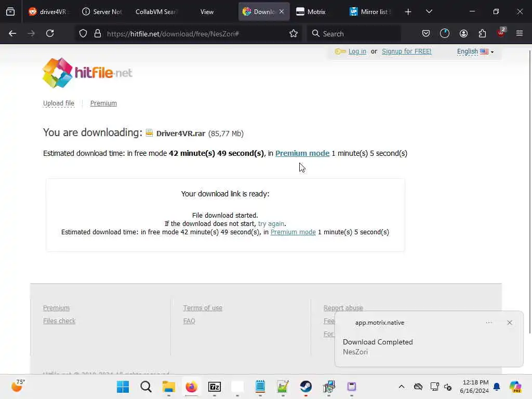Click the try again download link
Screen dimensions: 532x399
point(271,224)
